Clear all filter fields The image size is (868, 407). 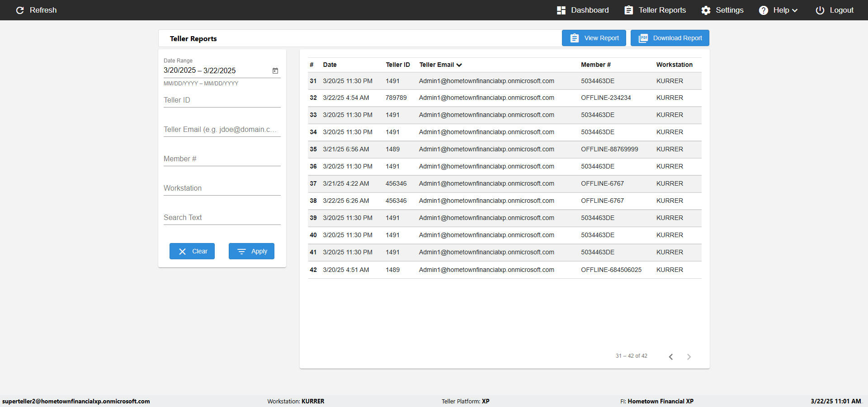192,251
